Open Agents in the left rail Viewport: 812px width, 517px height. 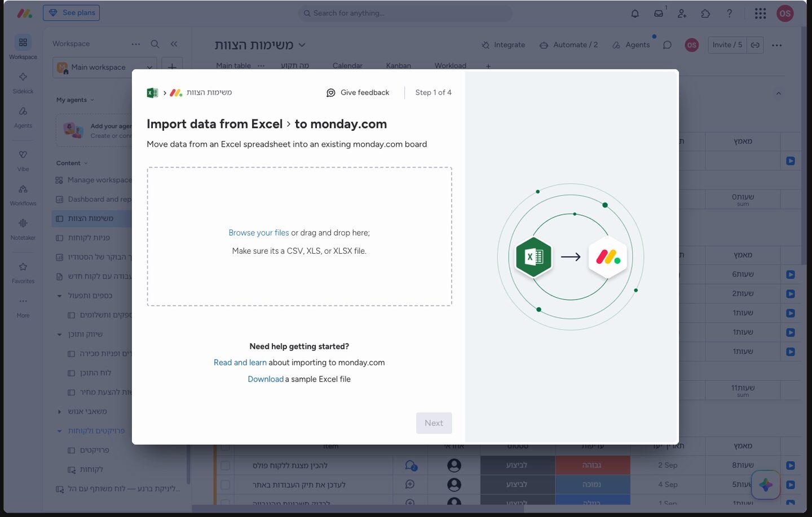(x=23, y=116)
